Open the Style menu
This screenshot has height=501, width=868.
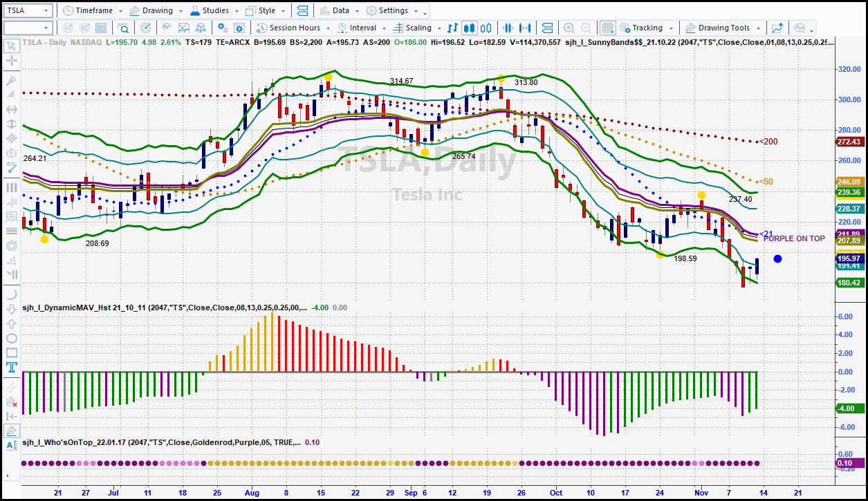(266, 11)
